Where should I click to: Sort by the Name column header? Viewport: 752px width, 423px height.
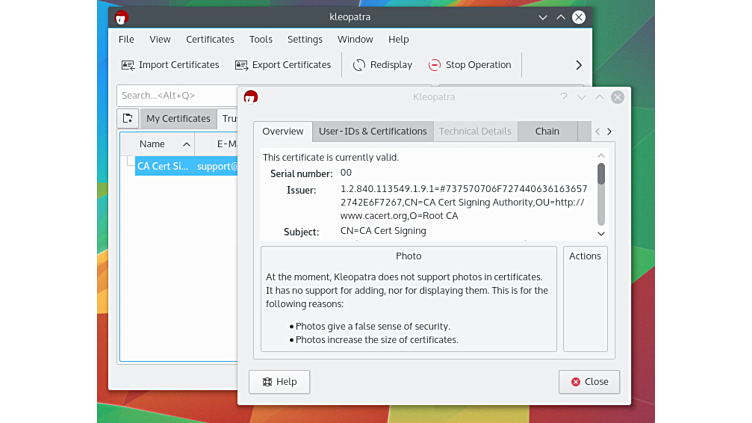tap(152, 144)
